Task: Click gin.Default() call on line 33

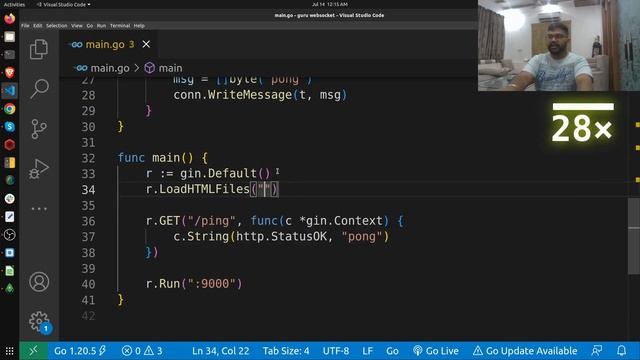Action: [x=225, y=173]
